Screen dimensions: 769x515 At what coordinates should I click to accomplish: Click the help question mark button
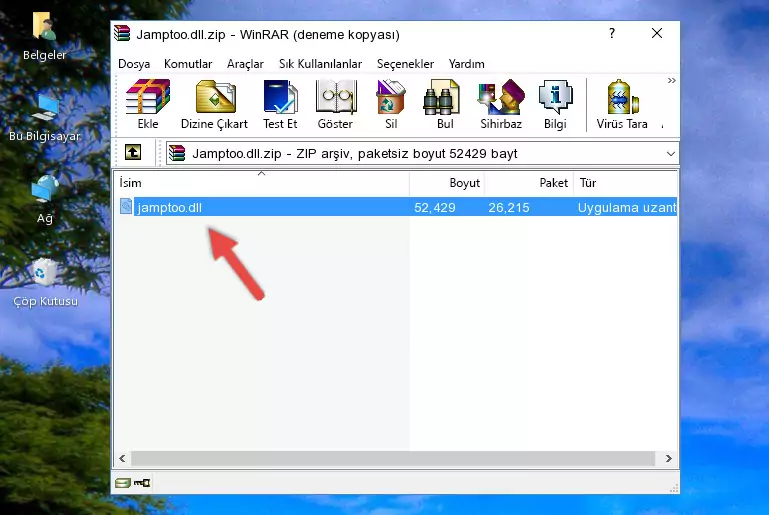click(612, 33)
